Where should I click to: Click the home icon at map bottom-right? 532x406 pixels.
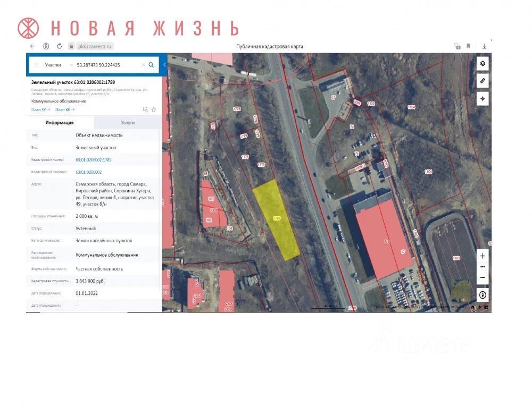[473, 307]
